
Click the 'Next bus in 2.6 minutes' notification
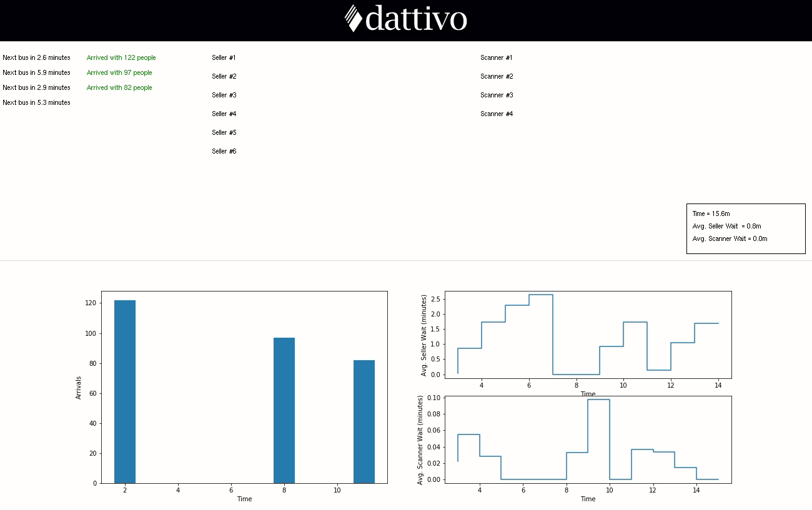(x=36, y=57)
